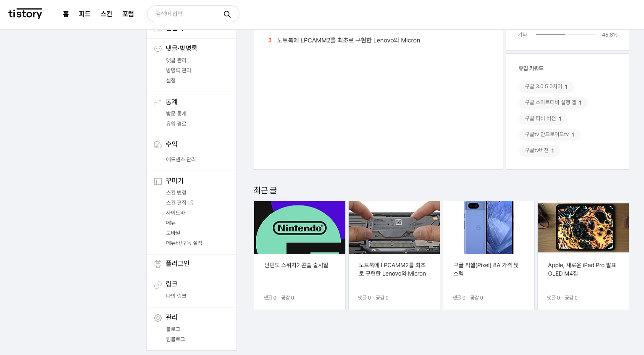Click the link chain icon

(x=158, y=284)
